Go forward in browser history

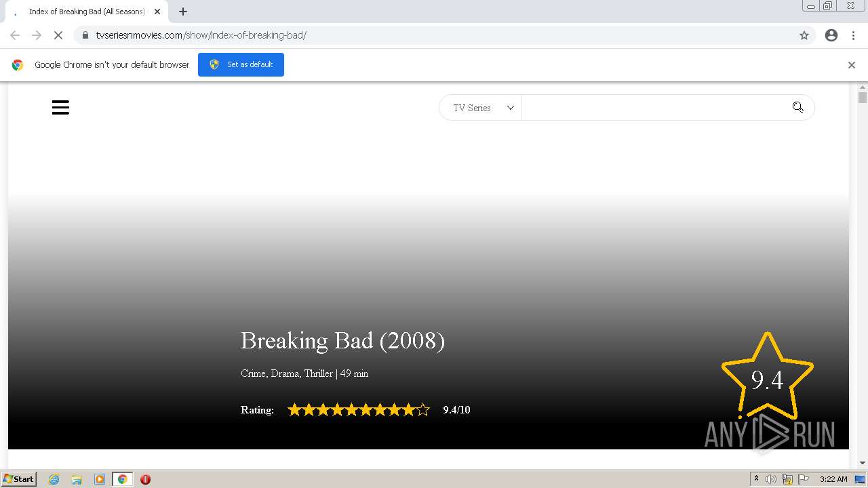[37, 35]
